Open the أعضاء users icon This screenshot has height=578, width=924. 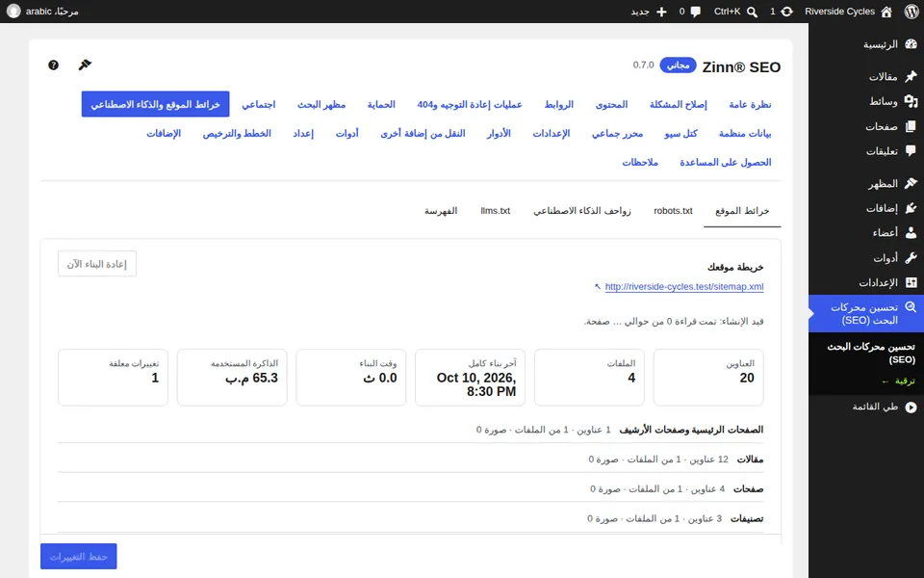911,233
